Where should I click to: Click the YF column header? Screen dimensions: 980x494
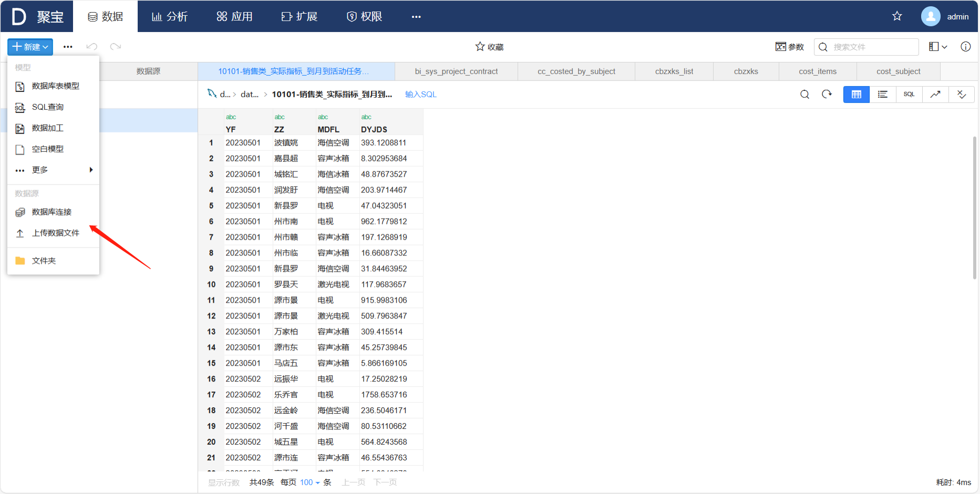[x=231, y=129]
